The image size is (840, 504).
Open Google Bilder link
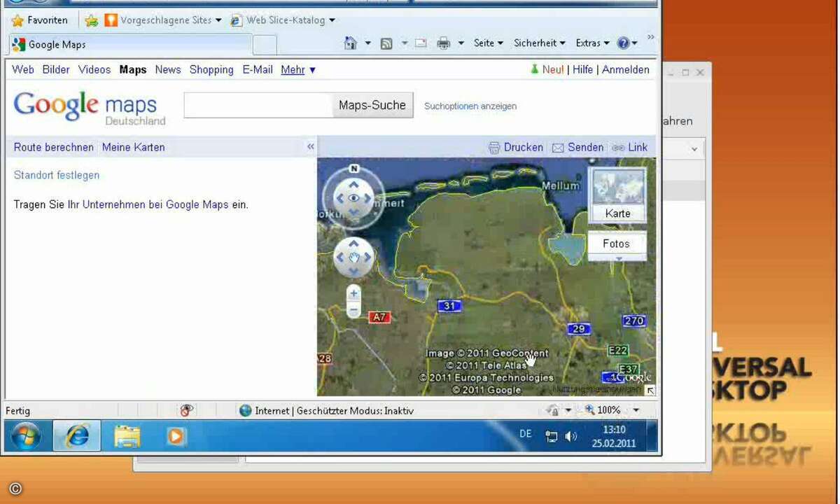coord(56,70)
